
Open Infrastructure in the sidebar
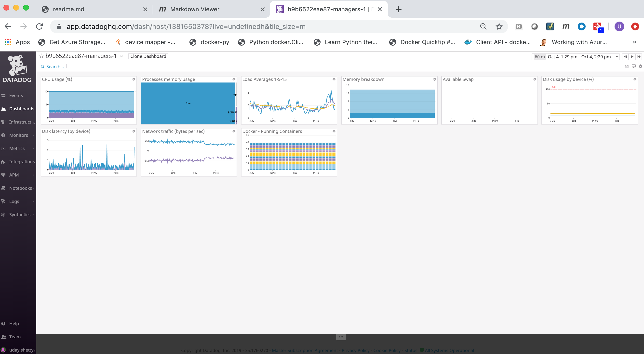pyautogui.click(x=22, y=122)
